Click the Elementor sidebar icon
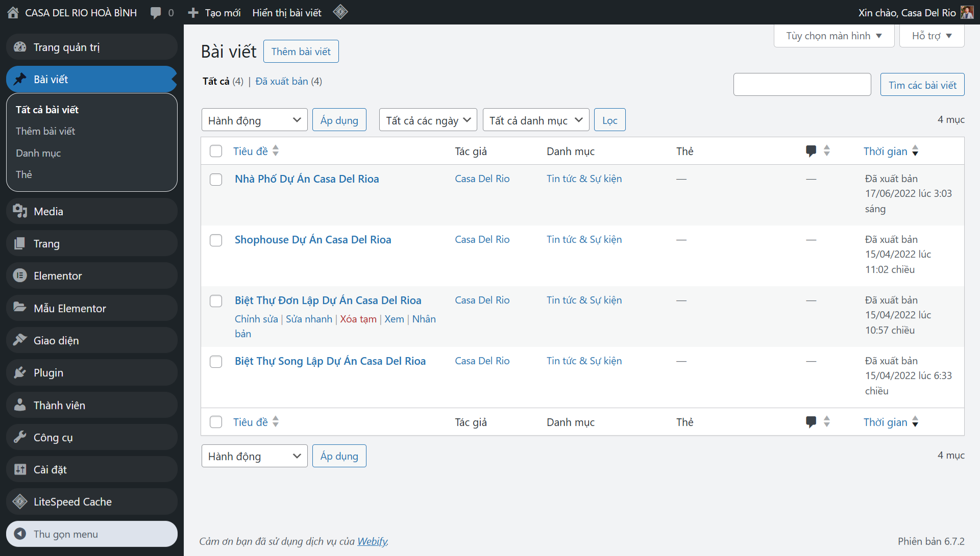Screen dimensions: 980x556 coord(20,275)
